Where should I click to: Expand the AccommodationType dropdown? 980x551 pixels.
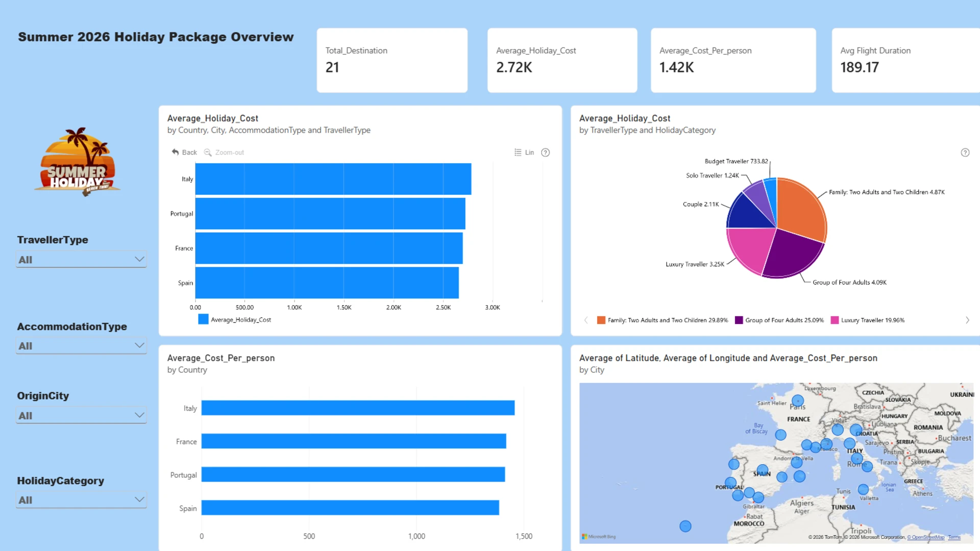pyautogui.click(x=81, y=345)
